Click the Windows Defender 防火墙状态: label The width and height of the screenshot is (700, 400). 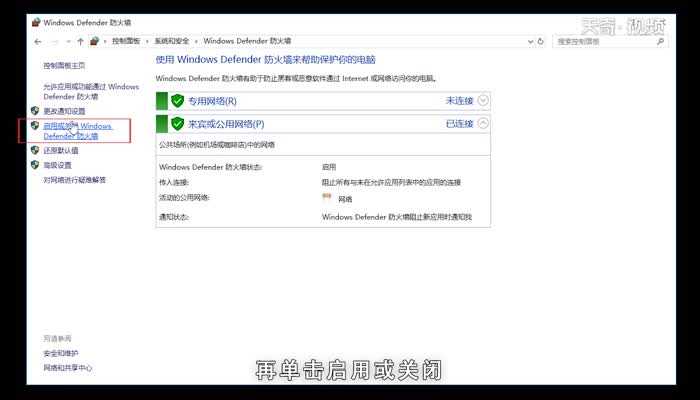211,167
